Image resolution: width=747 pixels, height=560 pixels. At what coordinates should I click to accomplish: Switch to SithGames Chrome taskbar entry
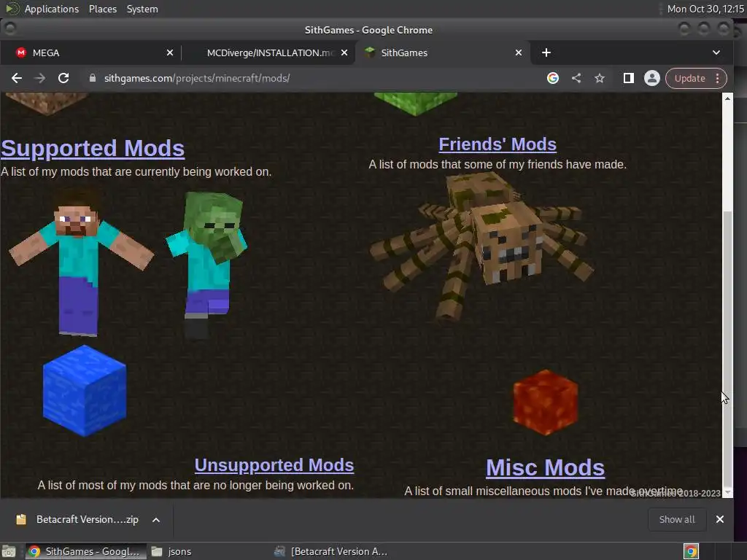85,551
